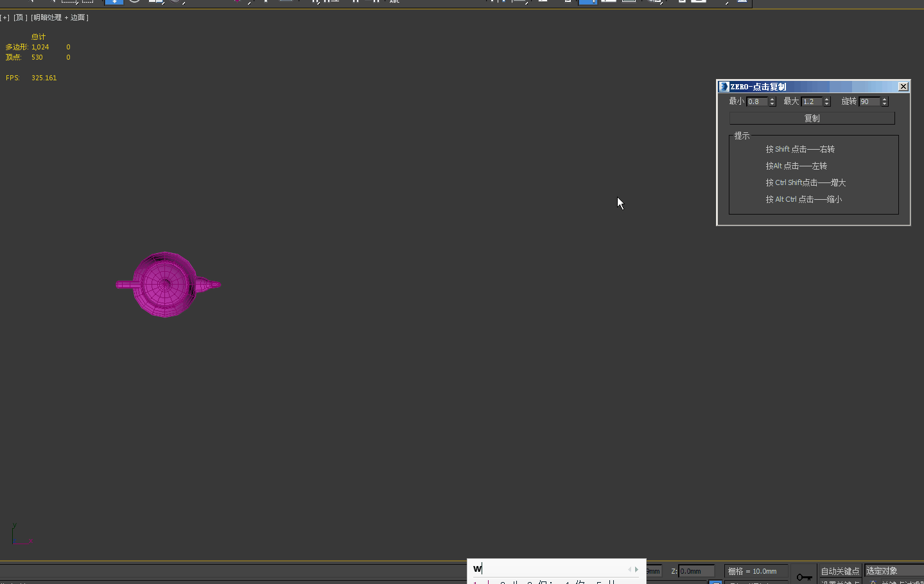
Task: Click the 多边形 count value '1,024'
Action: coord(40,47)
